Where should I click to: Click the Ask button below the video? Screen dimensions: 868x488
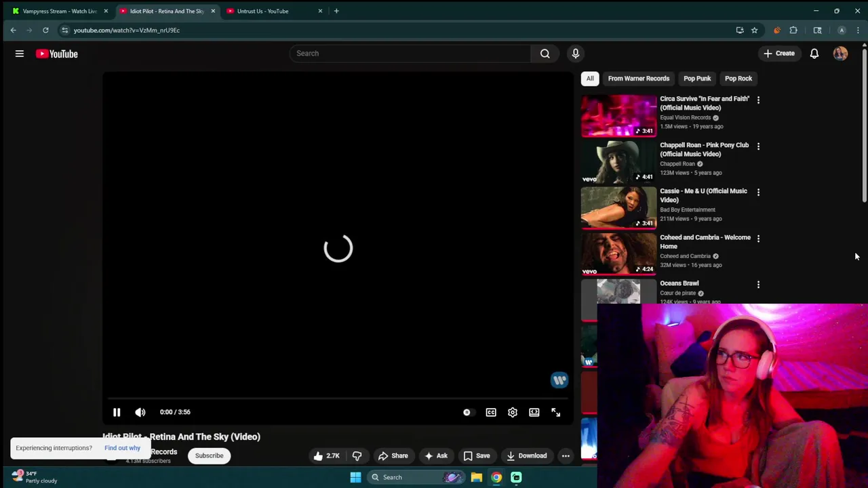pyautogui.click(x=436, y=455)
